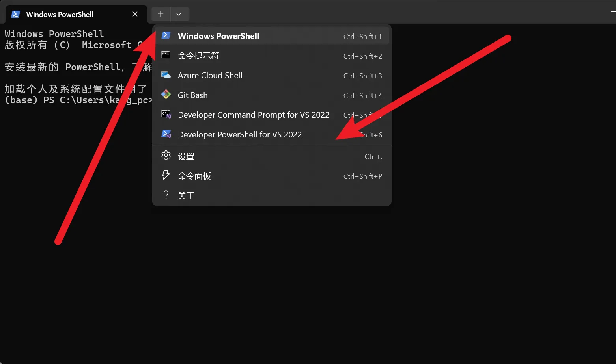Viewport: 616px width, 364px height.
Task: Click the Git Bash diamond icon
Action: [x=166, y=95]
